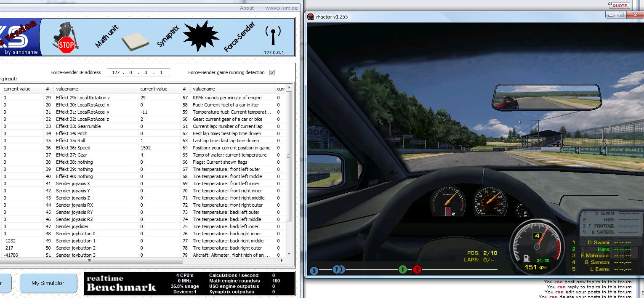Click the fuel pump icon in the rFactor HUD
Viewport: 644px width, 298px height.
[526, 258]
